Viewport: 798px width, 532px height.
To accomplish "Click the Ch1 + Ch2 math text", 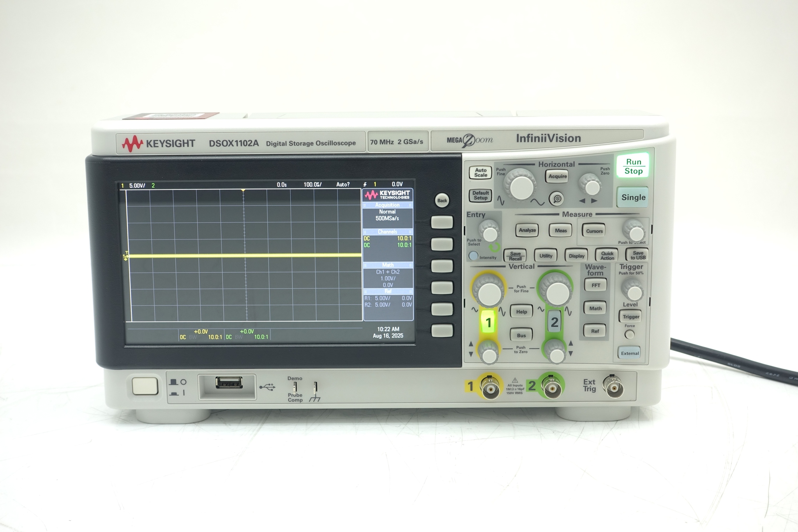I will (x=388, y=272).
